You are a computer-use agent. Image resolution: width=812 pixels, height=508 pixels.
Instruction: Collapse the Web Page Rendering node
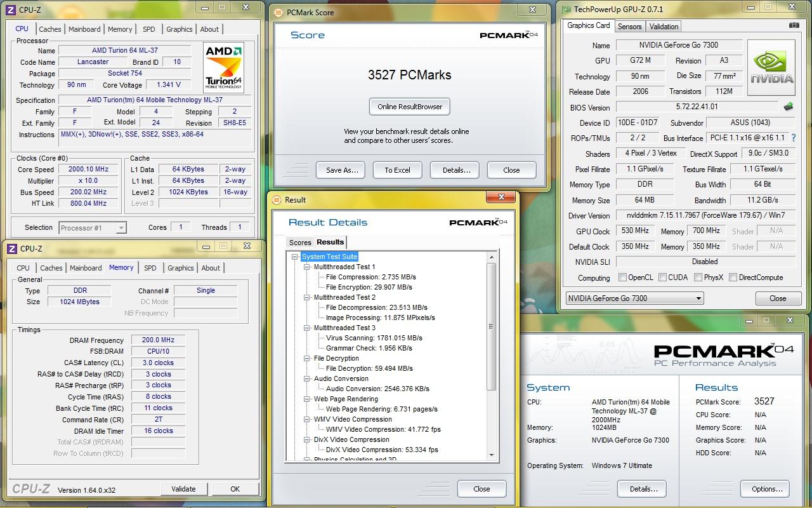coord(307,399)
